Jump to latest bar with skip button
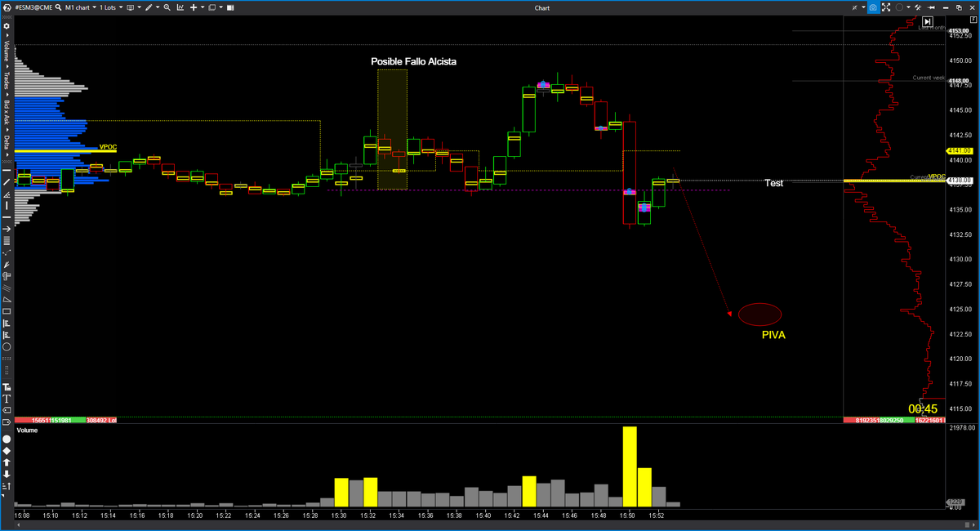Viewport: 980px width, 531px height. coord(928,21)
